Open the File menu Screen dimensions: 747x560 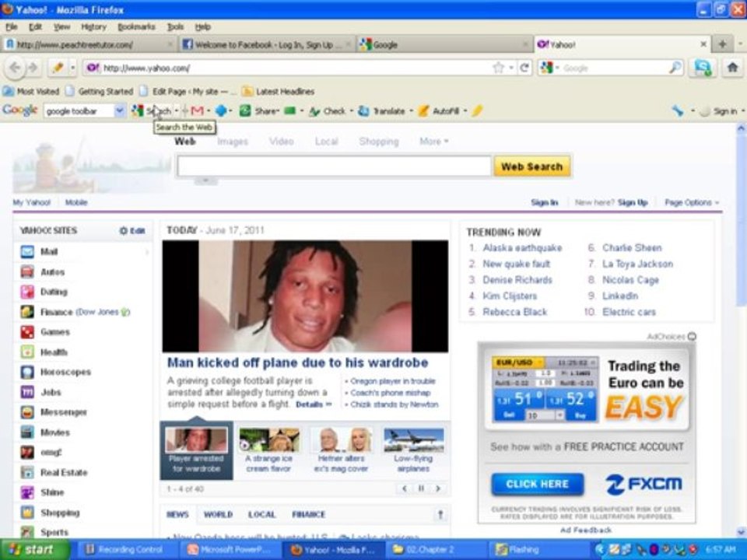(x=12, y=26)
